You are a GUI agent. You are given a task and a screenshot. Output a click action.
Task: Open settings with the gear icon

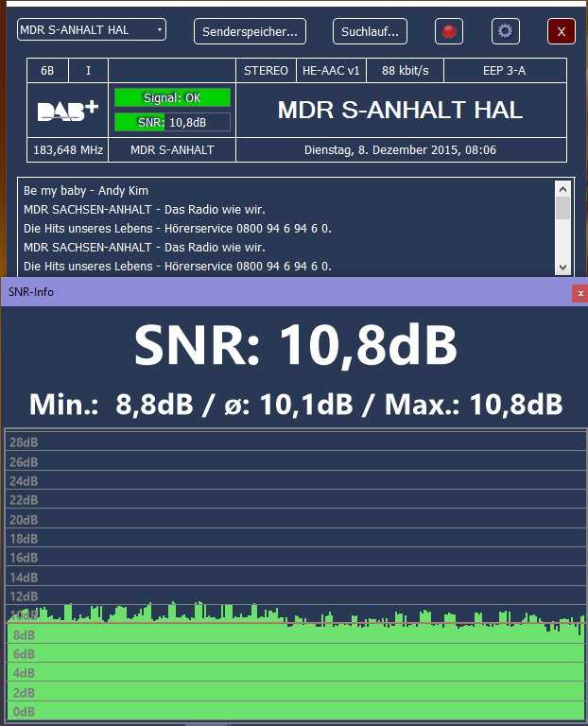505,31
